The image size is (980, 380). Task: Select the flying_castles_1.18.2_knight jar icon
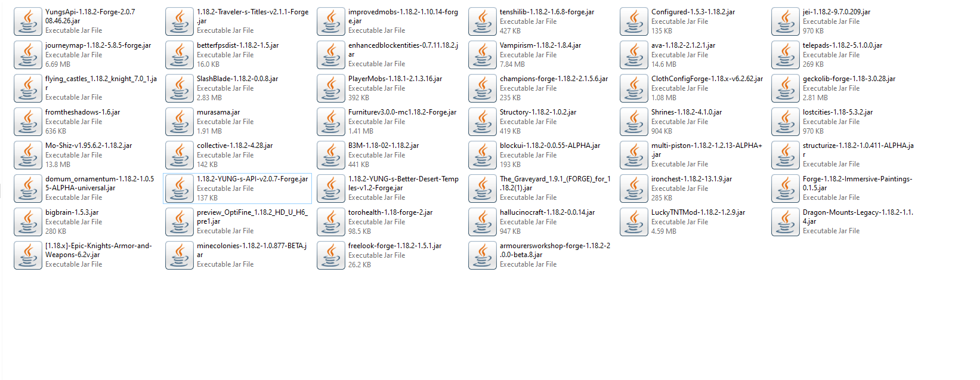tap(27, 88)
